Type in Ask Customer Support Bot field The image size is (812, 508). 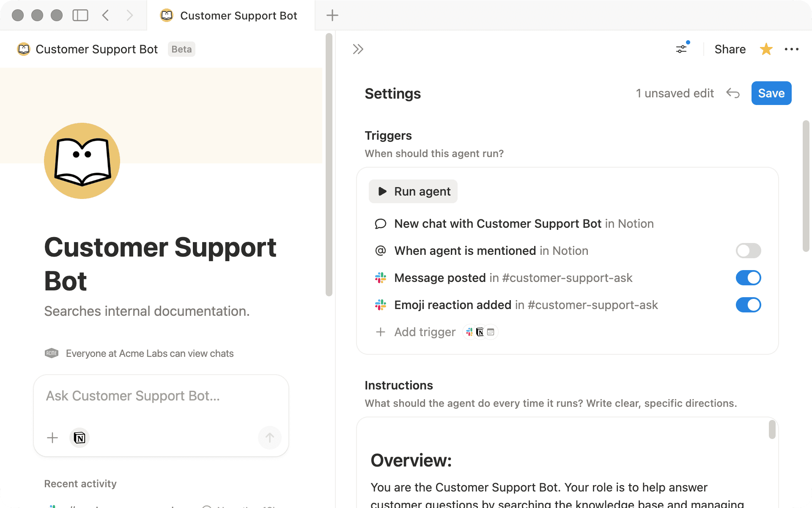point(161,396)
